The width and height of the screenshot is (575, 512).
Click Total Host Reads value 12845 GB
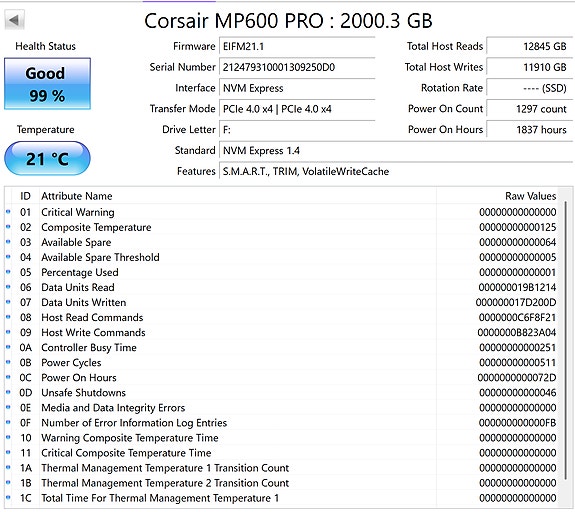529,47
